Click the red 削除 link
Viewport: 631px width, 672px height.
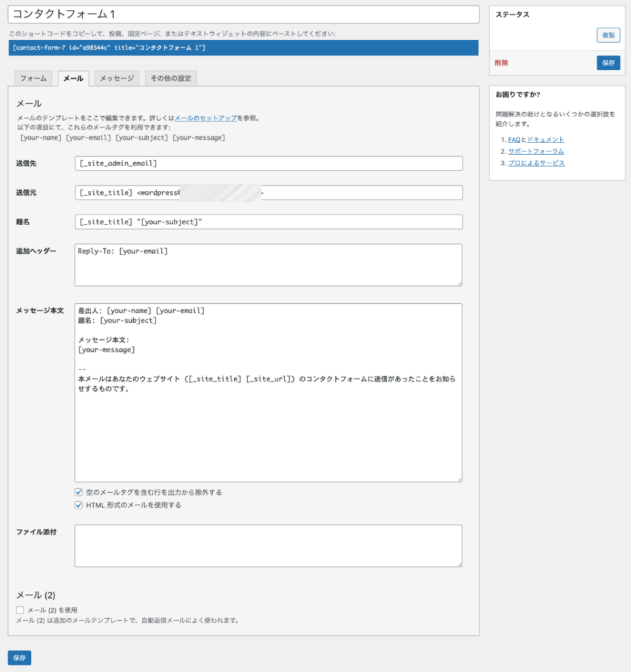click(x=501, y=63)
